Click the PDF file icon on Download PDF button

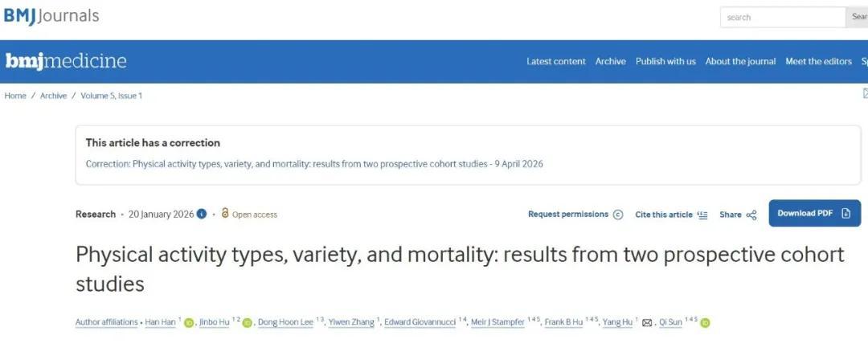(845, 214)
